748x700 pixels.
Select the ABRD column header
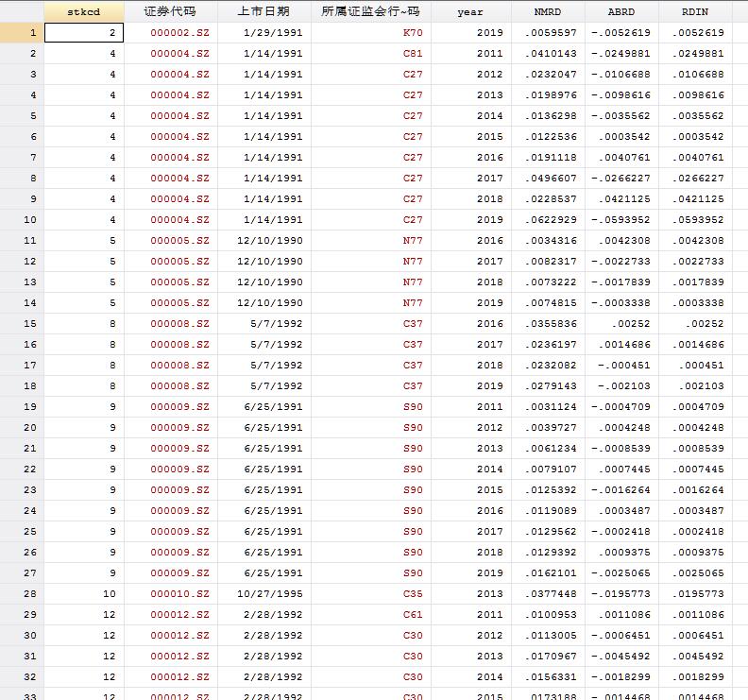click(621, 12)
